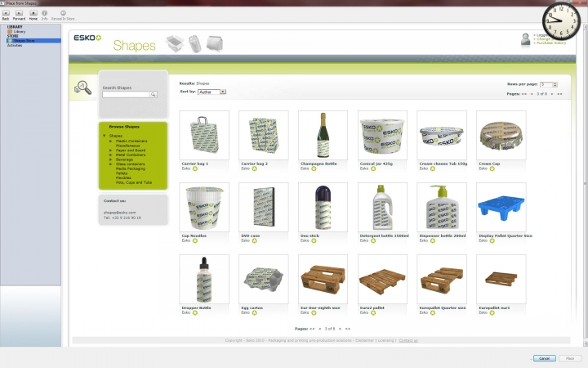Image resolution: width=588 pixels, height=368 pixels.
Task: Open the Sort by dropdown
Action: click(x=212, y=92)
